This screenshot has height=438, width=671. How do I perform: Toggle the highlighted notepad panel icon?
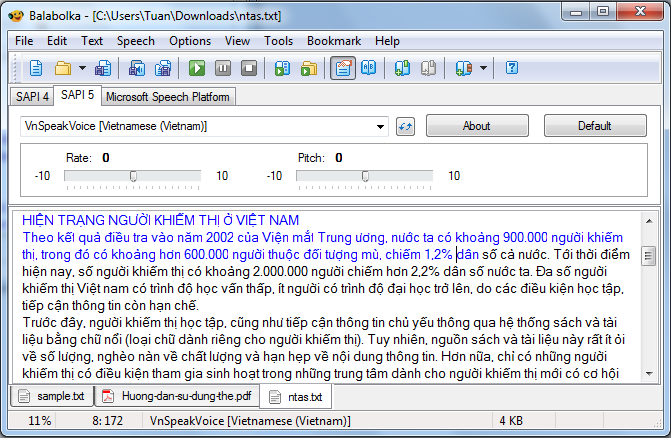343,68
